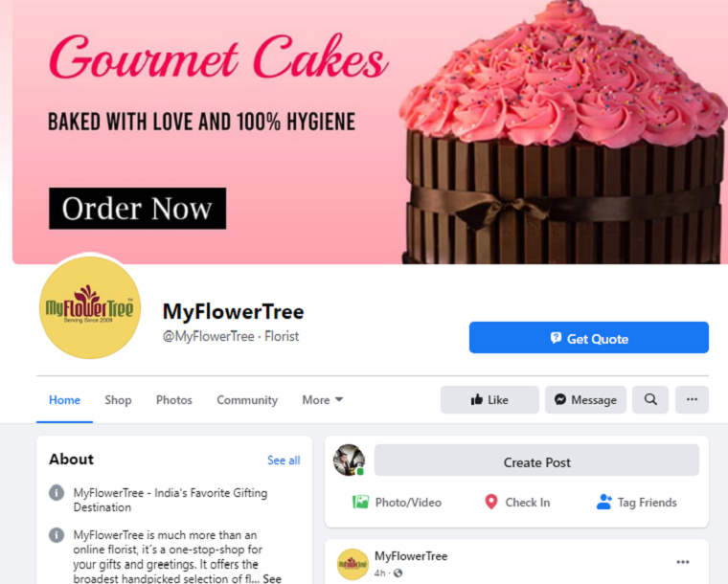728x584 pixels.
Task: Click the Gourmet Cakes cover photo
Action: coord(370,132)
